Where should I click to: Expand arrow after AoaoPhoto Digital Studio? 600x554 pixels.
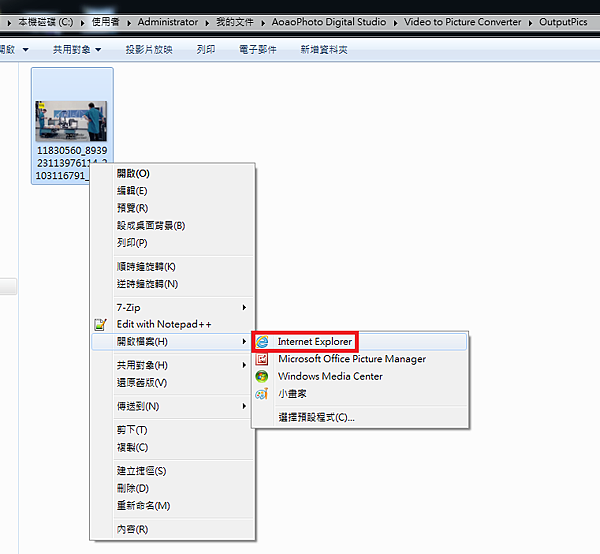pyautogui.click(x=395, y=23)
